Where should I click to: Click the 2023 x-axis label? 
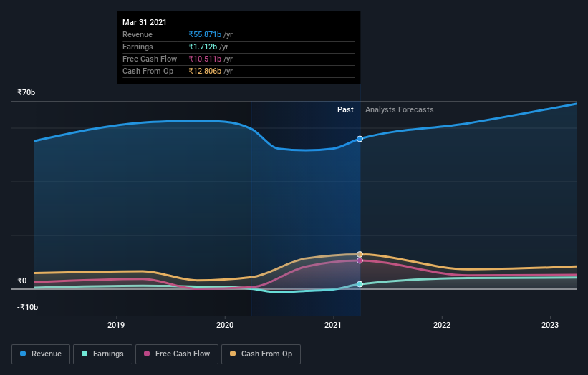coord(550,325)
